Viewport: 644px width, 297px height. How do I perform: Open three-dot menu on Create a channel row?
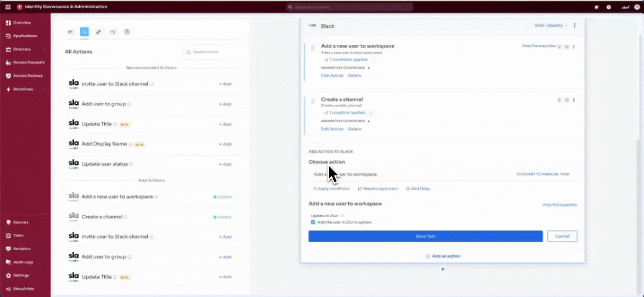click(573, 100)
